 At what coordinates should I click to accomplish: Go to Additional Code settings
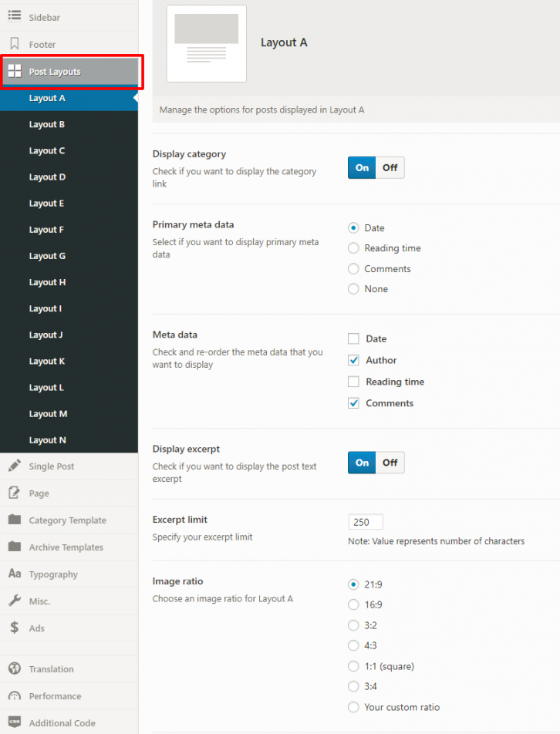(62, 722)
